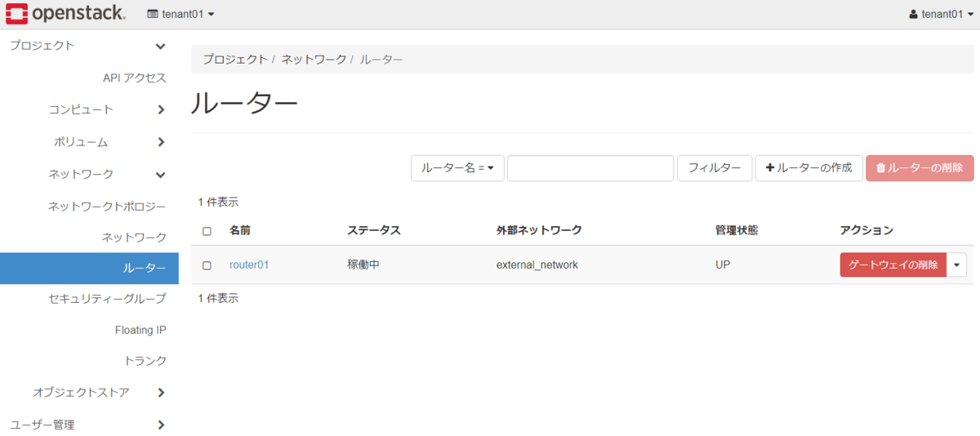The image size is (980, 436).
Task: Open Floating IP page
Action: point(140,330)
